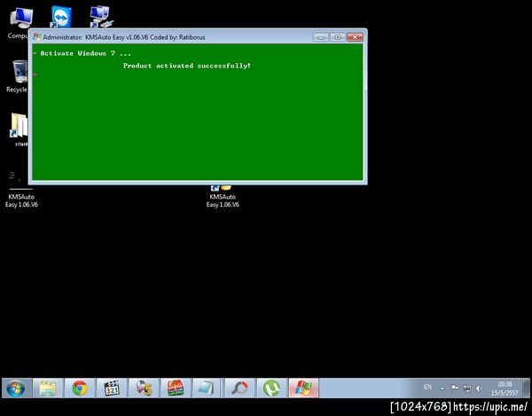Click the 'Activate Windows 7 ...' line
The width and height of the screenshot is (532, 416).
85,53
